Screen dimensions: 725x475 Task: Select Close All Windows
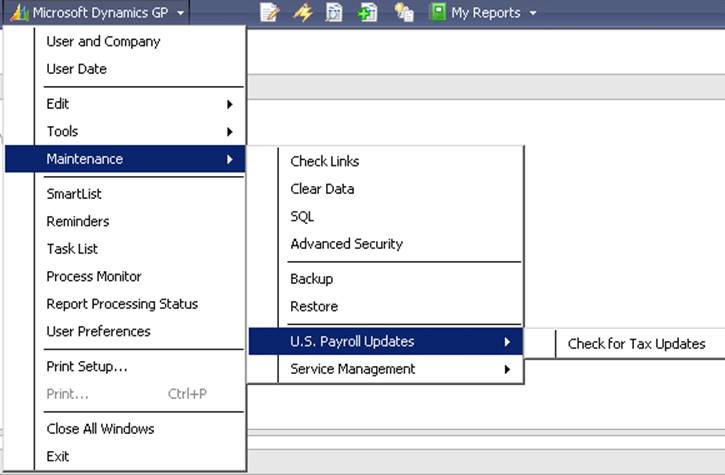125,429
